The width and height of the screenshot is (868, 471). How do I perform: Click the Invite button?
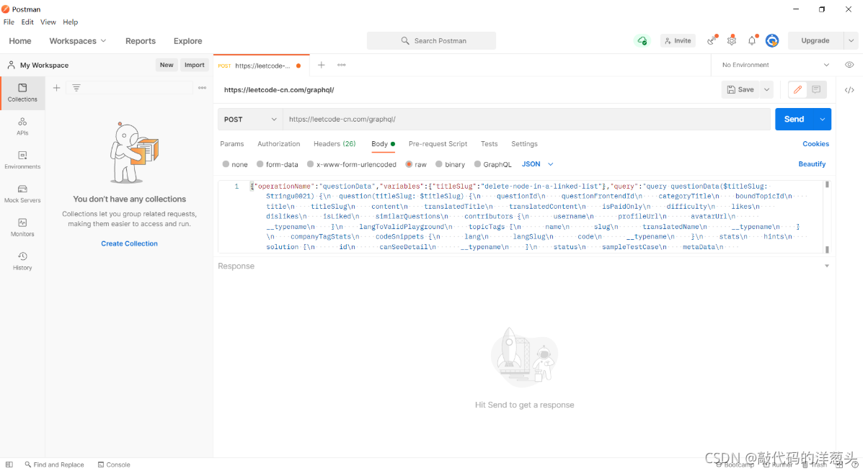(x=678, y=41)
